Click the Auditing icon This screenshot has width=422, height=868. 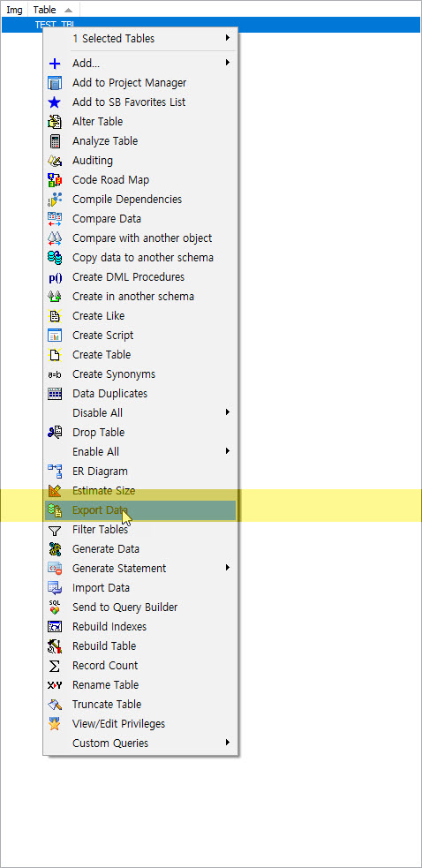(x=54, y=161)
